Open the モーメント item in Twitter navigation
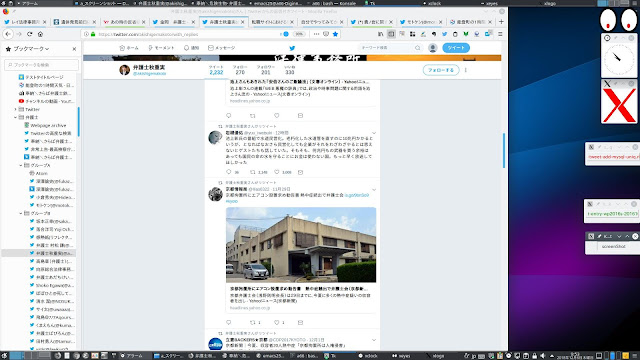Viewport: 640px width, 360px height. point(161,48)
